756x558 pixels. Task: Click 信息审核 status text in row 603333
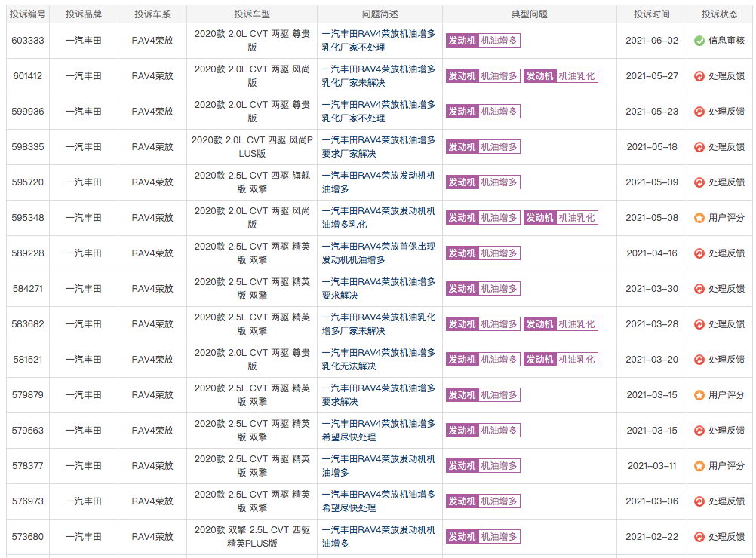(x=727, y=41)
